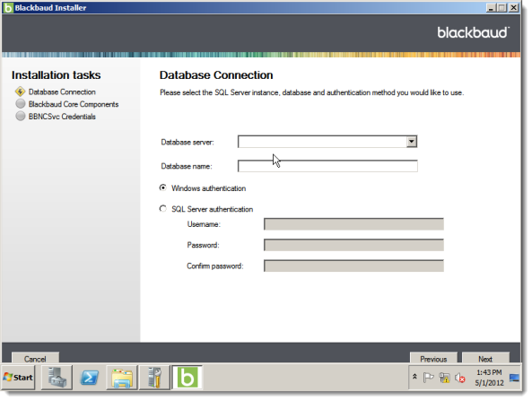Click the Blackbaud Core Components status circle

[x=21, y=103]
